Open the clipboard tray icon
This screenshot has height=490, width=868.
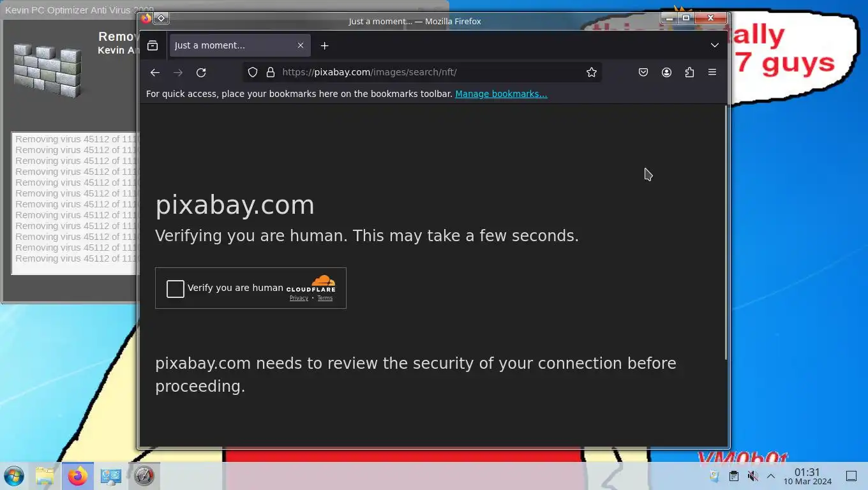click(x=734, y=476)
